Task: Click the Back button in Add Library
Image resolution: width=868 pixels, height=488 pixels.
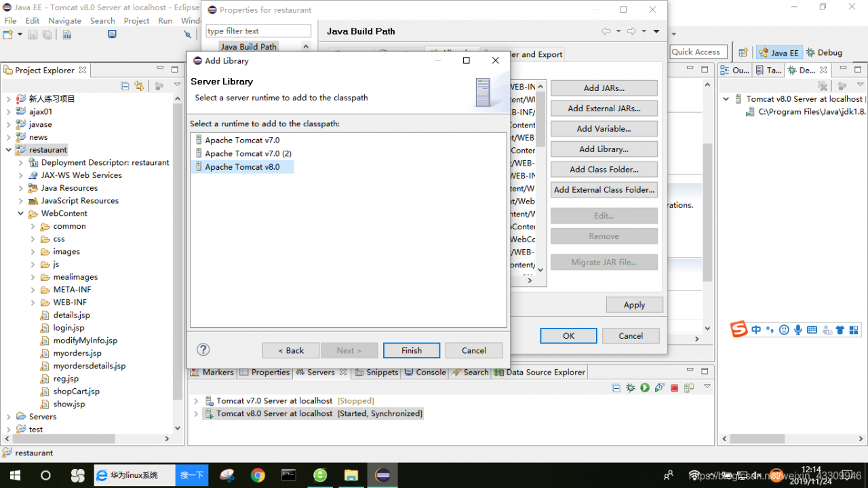Action: point(291,350)
